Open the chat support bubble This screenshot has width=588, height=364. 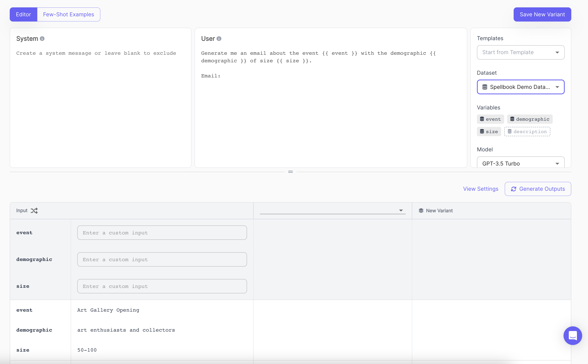coord(573,336)
